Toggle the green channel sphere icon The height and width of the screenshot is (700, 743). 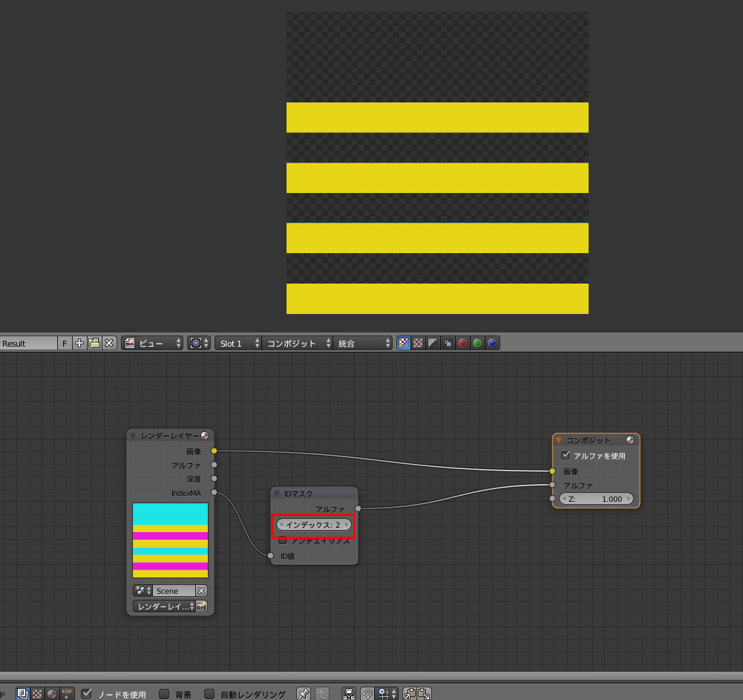(477, 343)
